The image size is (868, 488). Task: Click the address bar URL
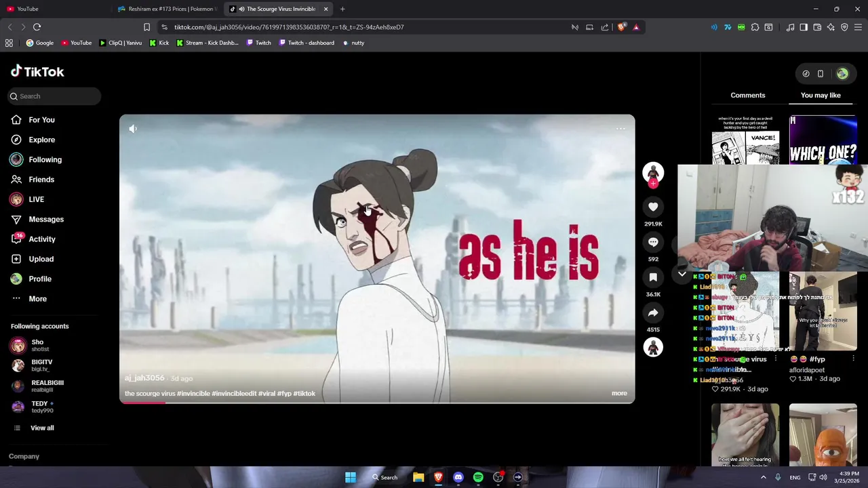point(289,27)
